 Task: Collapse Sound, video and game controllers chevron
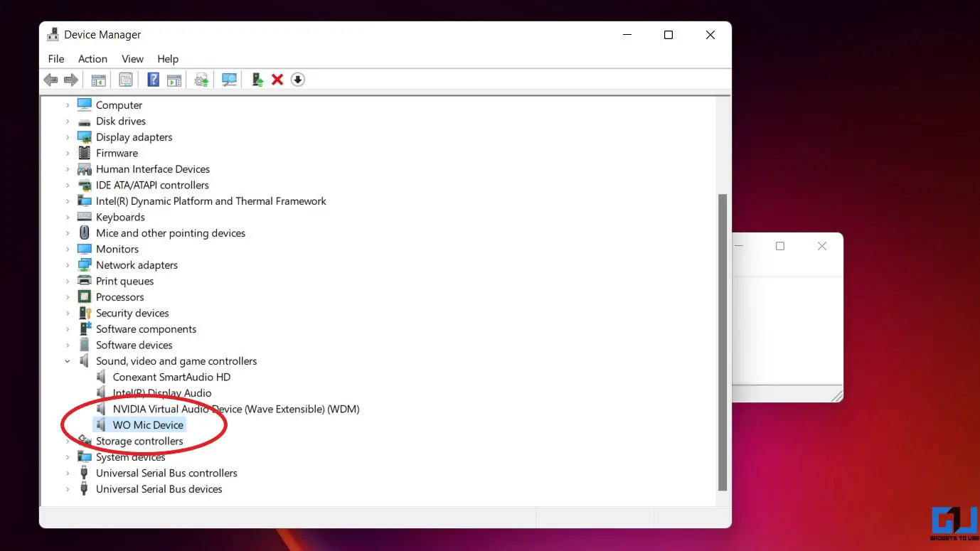coord(68,361)
